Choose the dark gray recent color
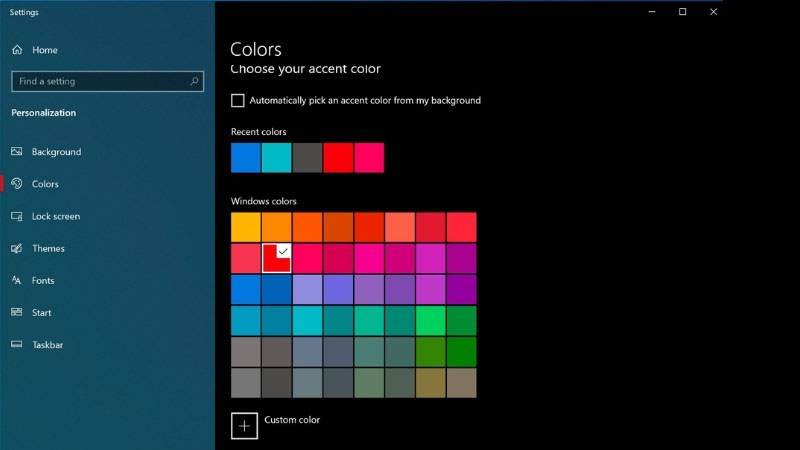This screenshot has width=800, height=450. [x=308, y=158]
